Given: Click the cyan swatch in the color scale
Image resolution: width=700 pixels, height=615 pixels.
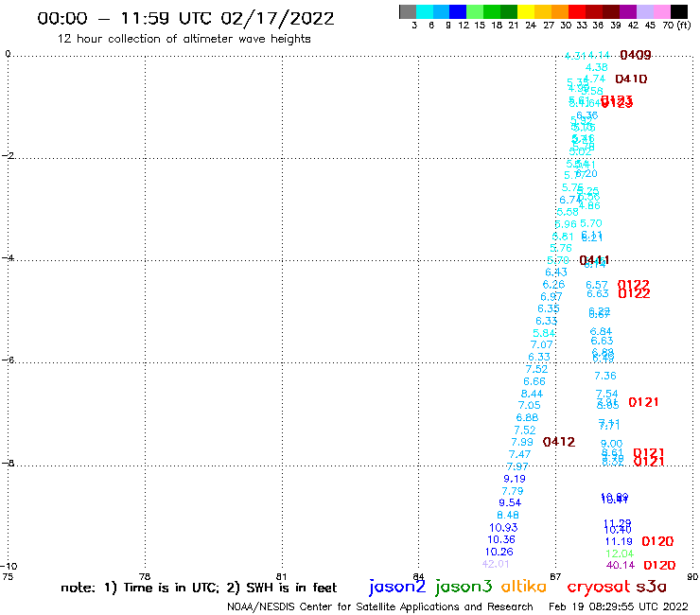Looking at the screenshot, I should 425,11.
